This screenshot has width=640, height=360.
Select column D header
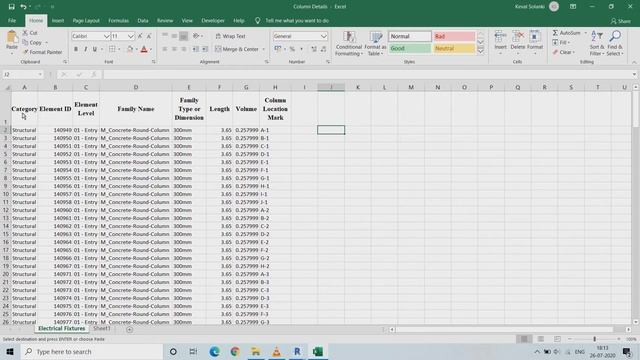(136, 87)
